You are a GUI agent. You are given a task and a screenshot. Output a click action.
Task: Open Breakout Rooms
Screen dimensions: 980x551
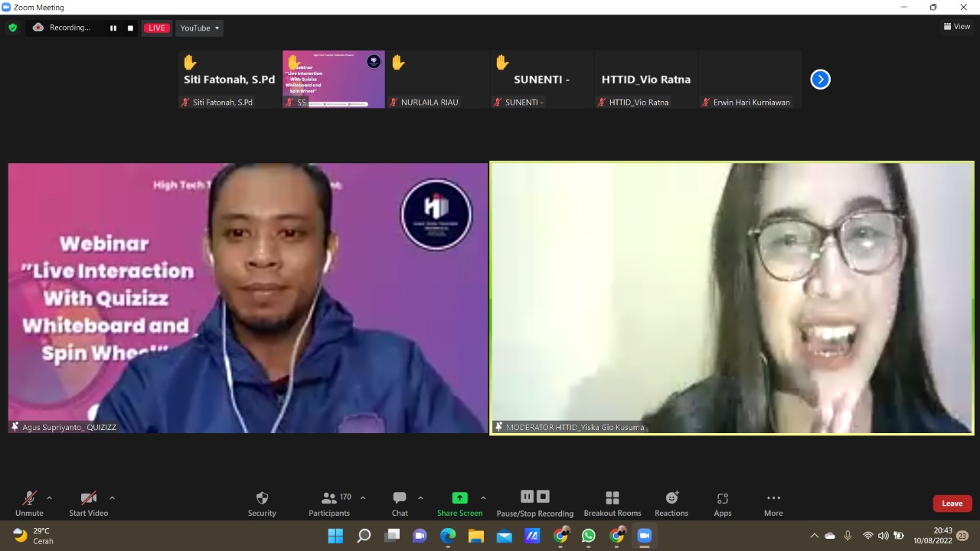(x=612, y=504)
